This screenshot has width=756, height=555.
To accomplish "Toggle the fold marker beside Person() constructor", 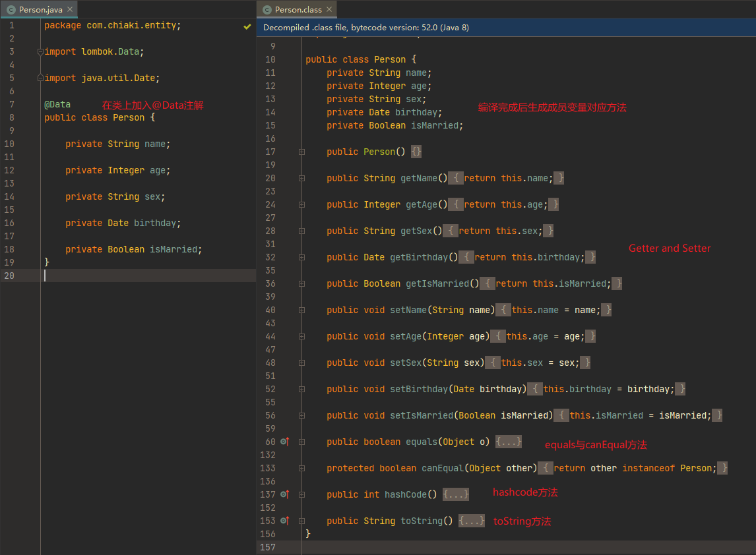I will (301, 152).
